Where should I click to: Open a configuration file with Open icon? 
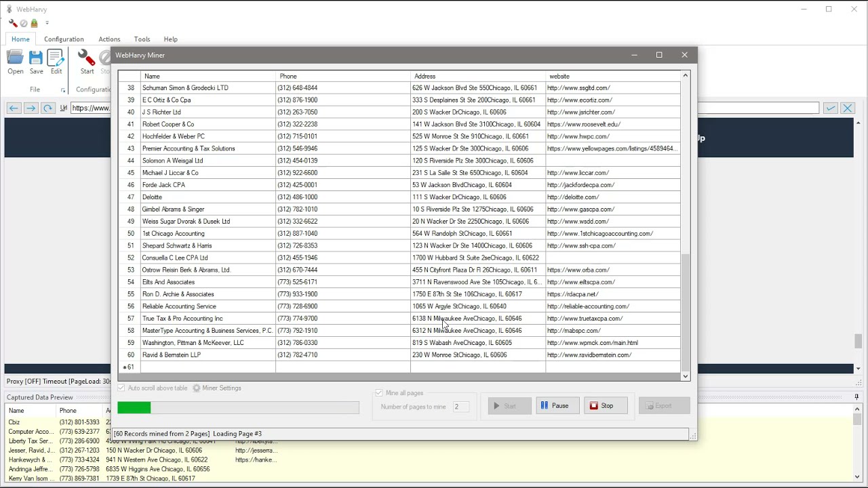(15, 61)
